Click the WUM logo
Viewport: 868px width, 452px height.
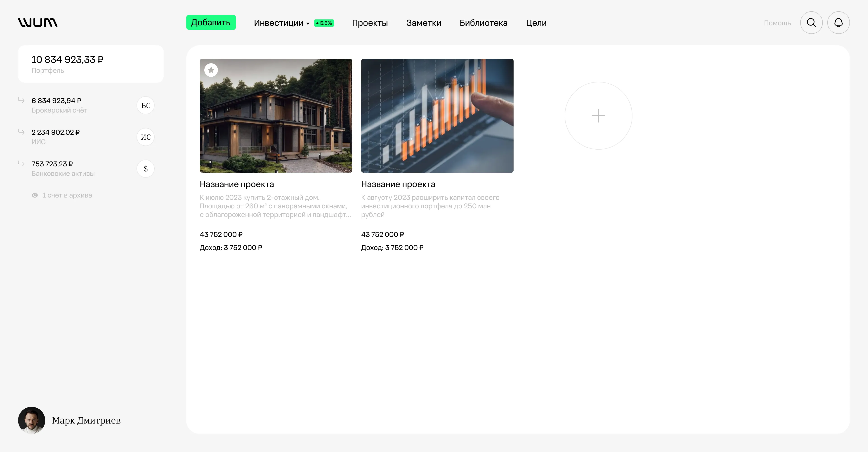click(38, 23)
